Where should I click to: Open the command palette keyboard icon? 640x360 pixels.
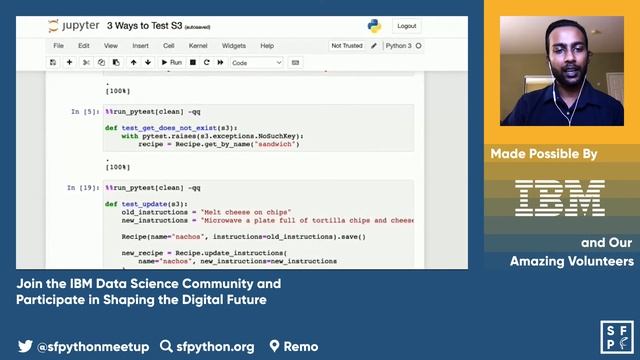click(296, 63)
